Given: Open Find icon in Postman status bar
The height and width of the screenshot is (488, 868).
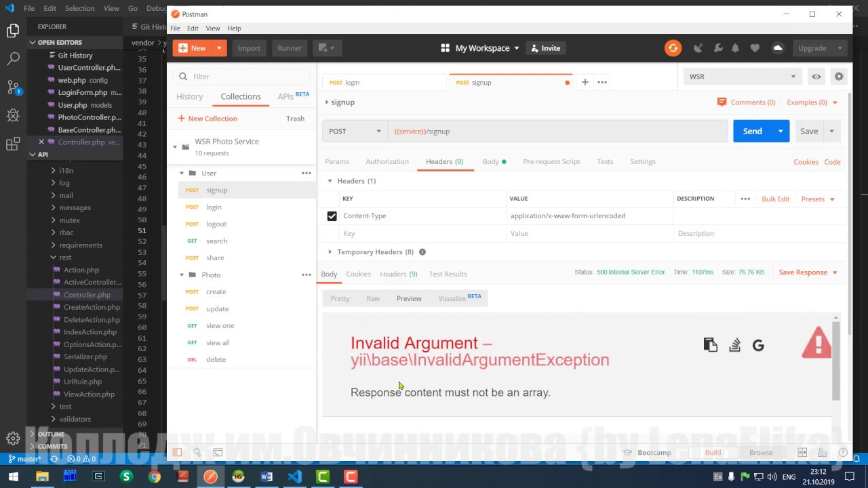Looking at the screenshot, I should (x=197, y=452).
